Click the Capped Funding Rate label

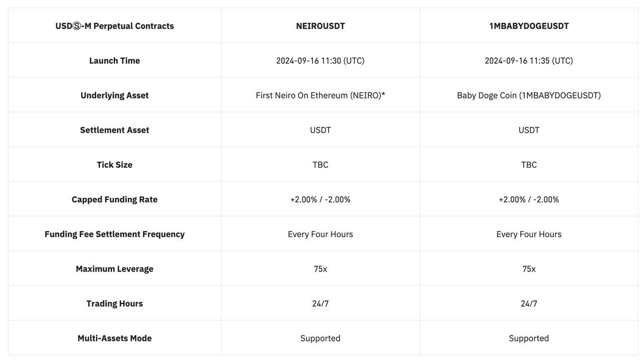coord(115,199)
